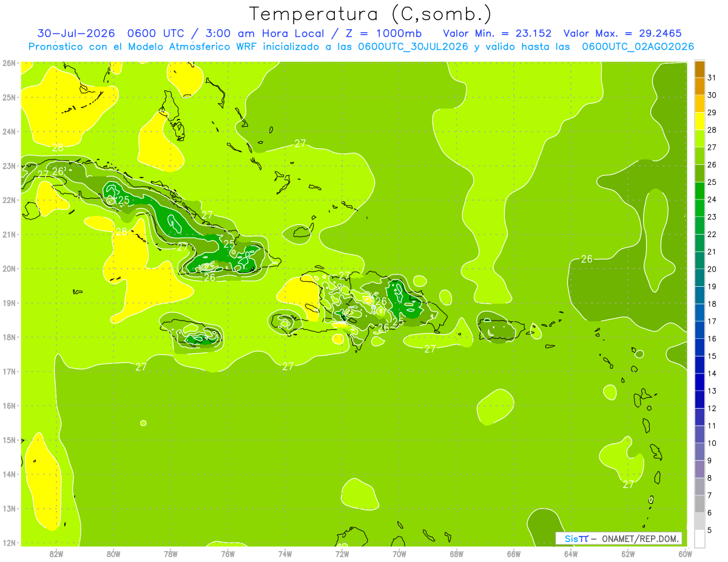Select the legend scale value 11

pyautogui.click(x=712, y=426)
